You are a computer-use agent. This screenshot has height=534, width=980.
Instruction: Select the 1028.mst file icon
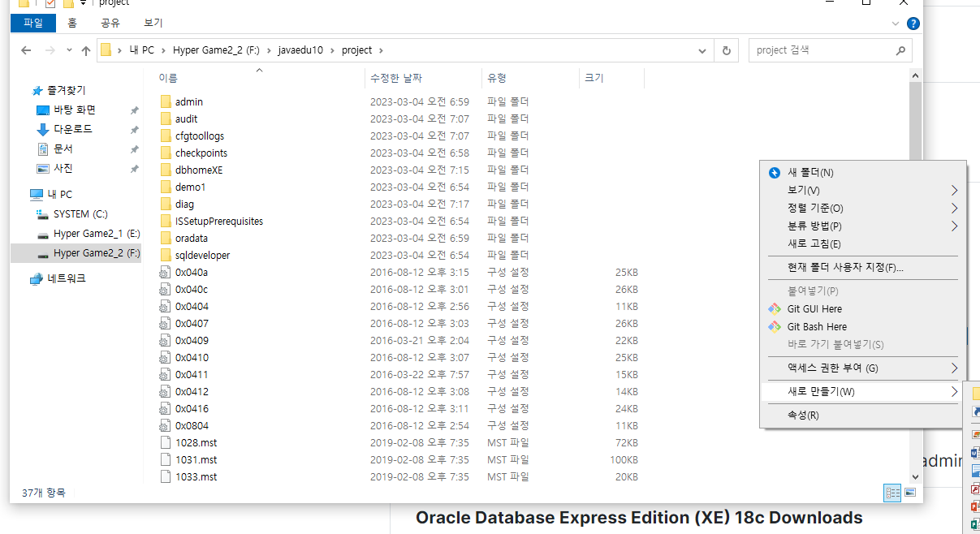coord(166,442)
